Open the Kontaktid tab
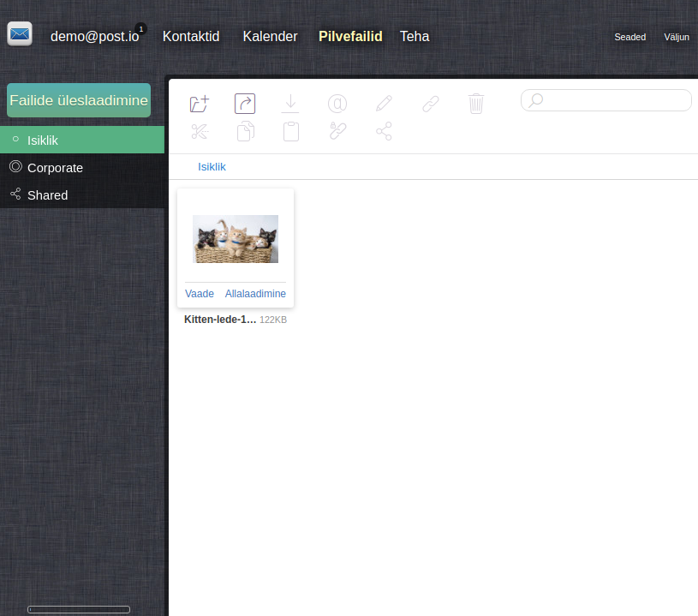This screenshot has height=616, width=698. click(x=191, y=36)
